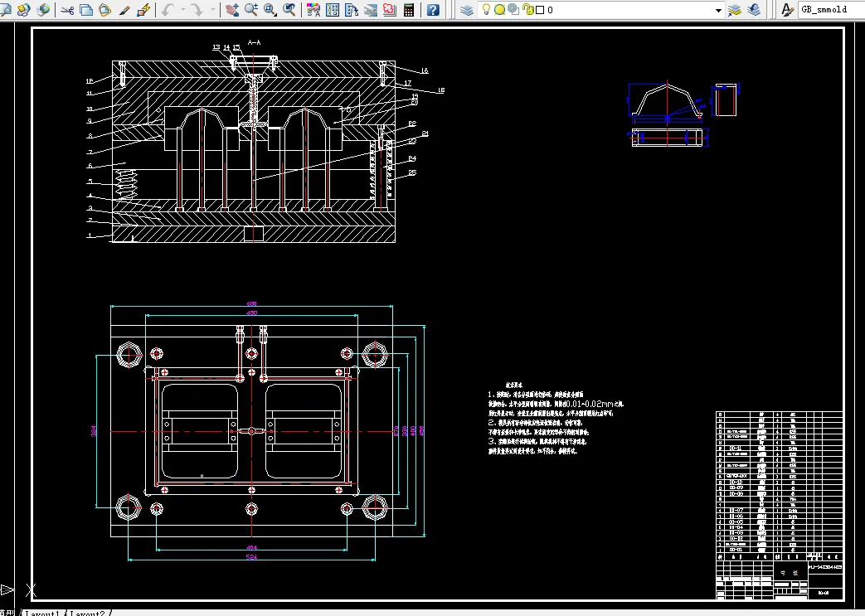Click the Make Object's Layer Current button
The height and width of the screenshot is (616, 865).
click(x=735, y=10)
